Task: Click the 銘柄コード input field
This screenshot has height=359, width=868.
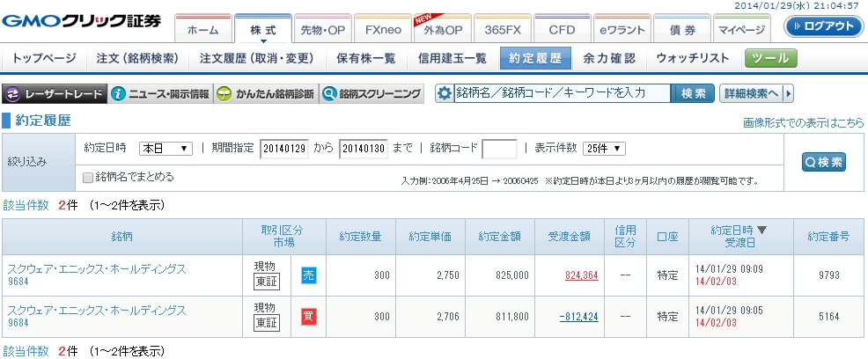Action: [x=499, y=149]
